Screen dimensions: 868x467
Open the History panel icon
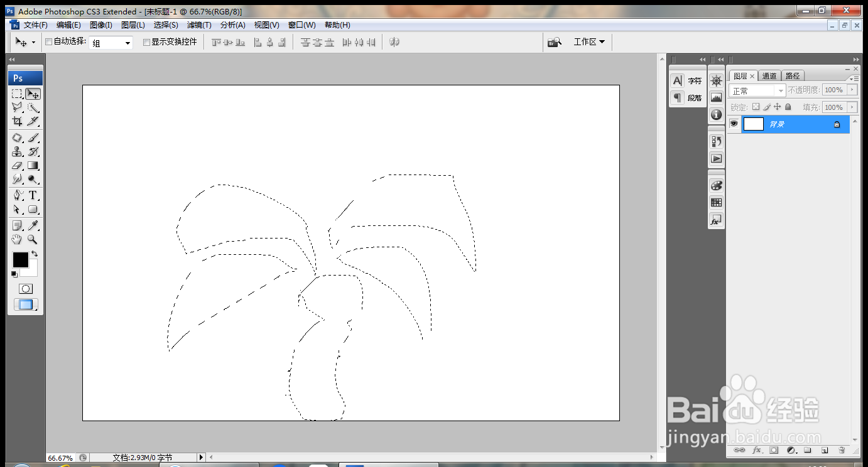[x=716, y=141]
